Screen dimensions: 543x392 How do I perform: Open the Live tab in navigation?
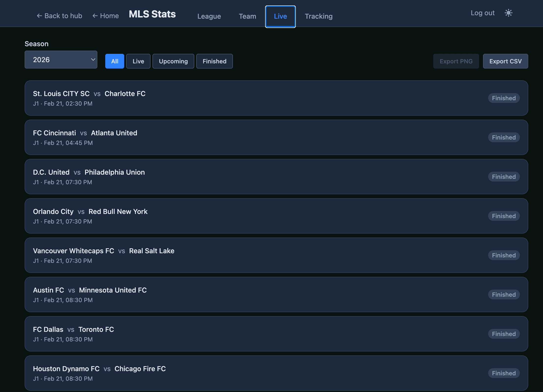pyautogui.click(x=280, y=16)
